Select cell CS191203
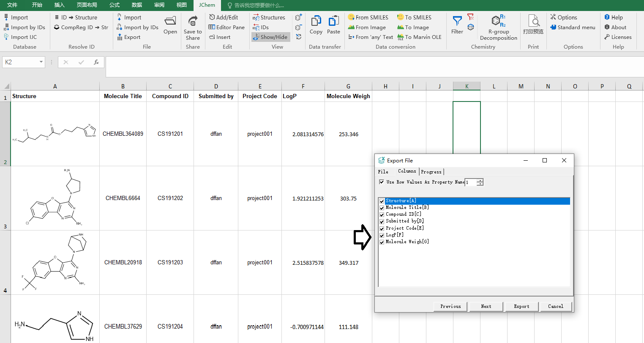Screen dimensions: 644x343 170,262
